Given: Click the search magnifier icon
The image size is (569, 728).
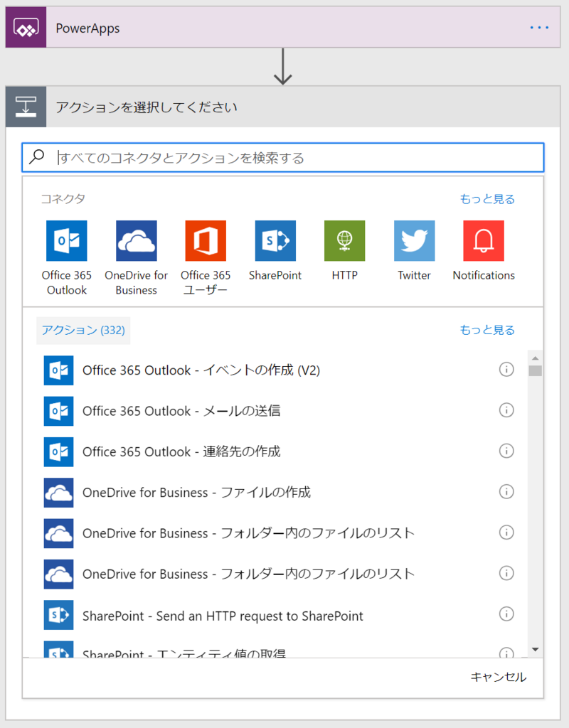Looking at the screenshot, I should tap(37, 157).
